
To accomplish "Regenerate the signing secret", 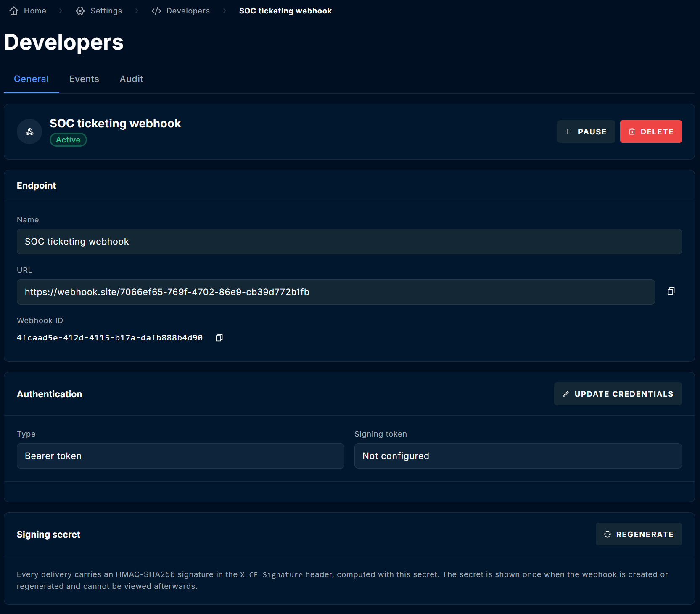I will [639, 534].
